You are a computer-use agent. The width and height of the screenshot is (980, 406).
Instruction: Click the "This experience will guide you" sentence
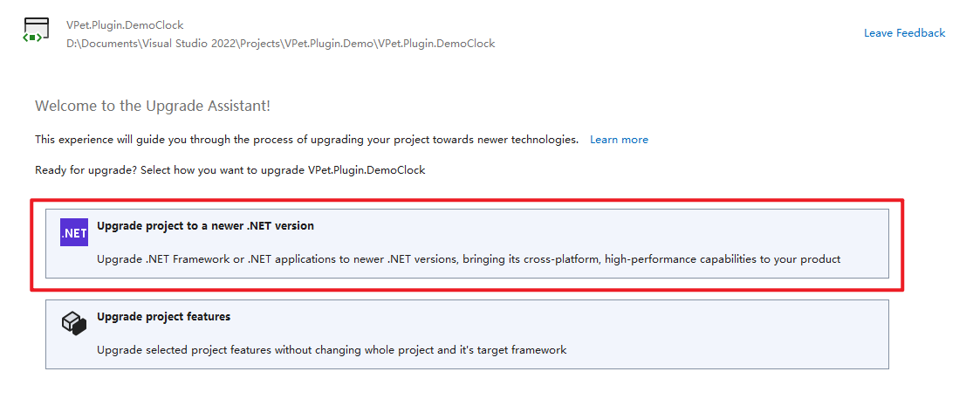coord(307,140)
